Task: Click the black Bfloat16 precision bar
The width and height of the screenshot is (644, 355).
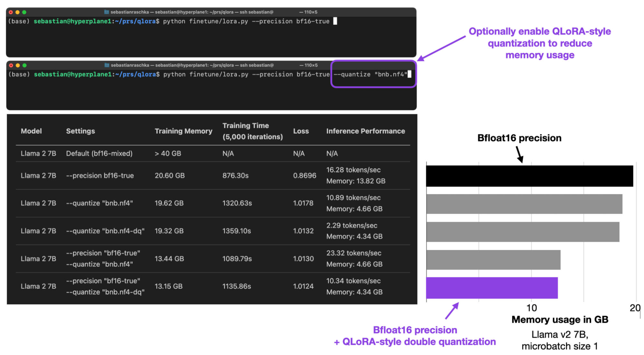Action: (x=529, y=176)
